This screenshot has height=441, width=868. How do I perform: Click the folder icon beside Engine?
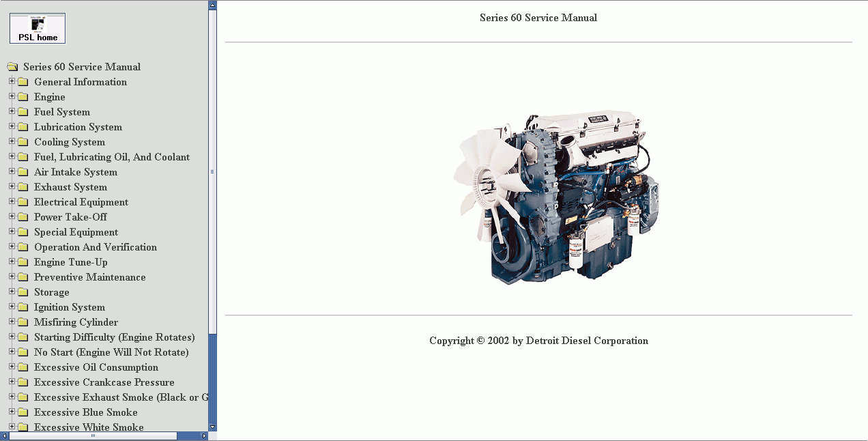23,96
